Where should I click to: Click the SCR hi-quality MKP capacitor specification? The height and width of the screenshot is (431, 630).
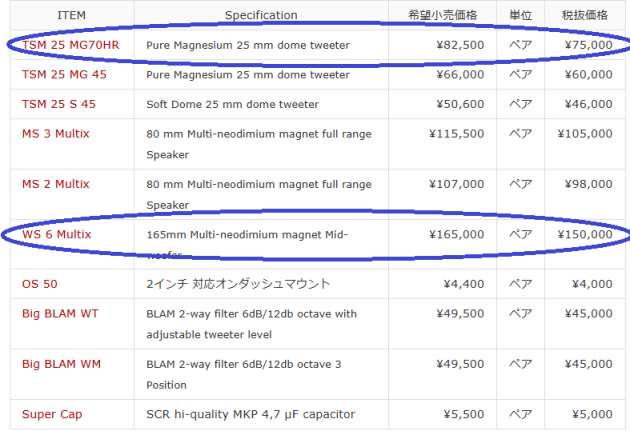tap(251, 414)
